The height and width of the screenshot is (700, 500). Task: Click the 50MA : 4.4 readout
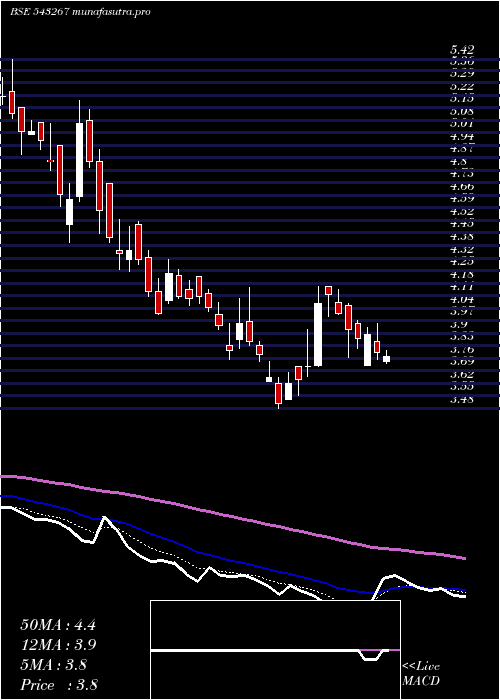[x=58, y=625]
